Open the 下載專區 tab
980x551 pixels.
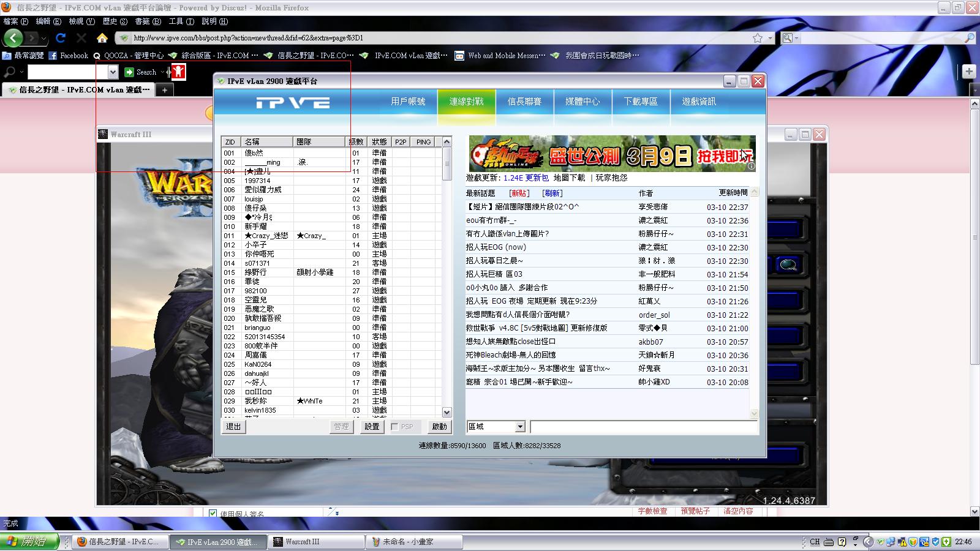click(641, 102)
